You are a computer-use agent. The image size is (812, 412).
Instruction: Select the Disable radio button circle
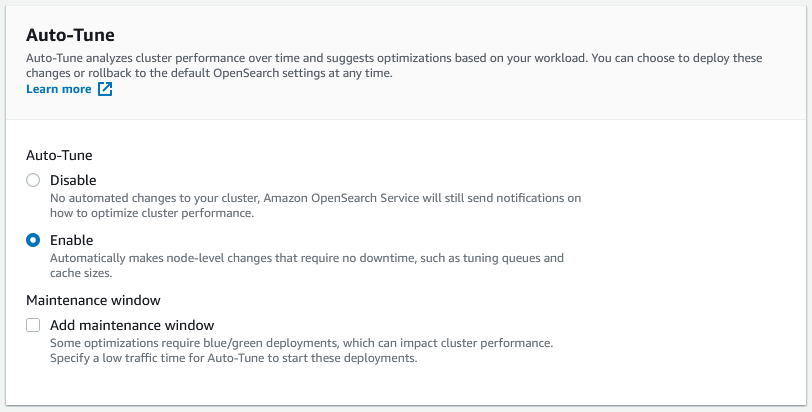[x=33, y=180]
